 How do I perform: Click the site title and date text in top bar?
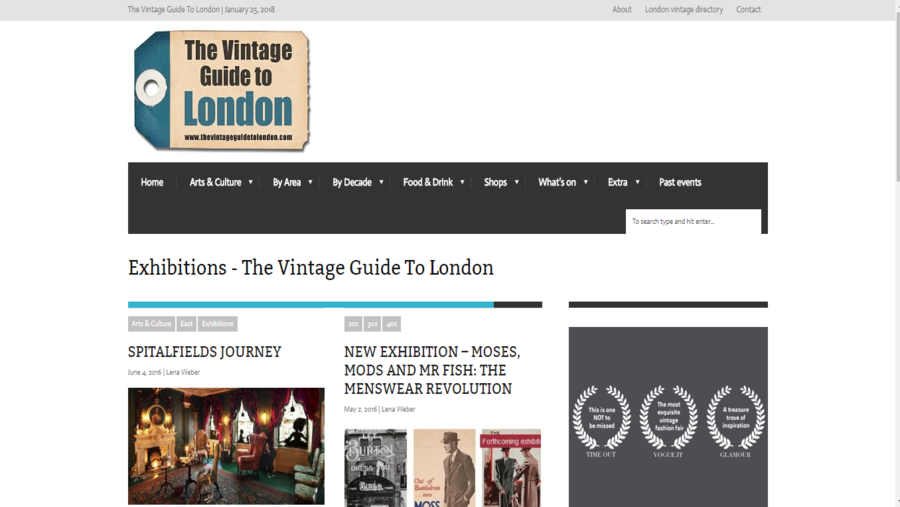click(x=201, y=9)
